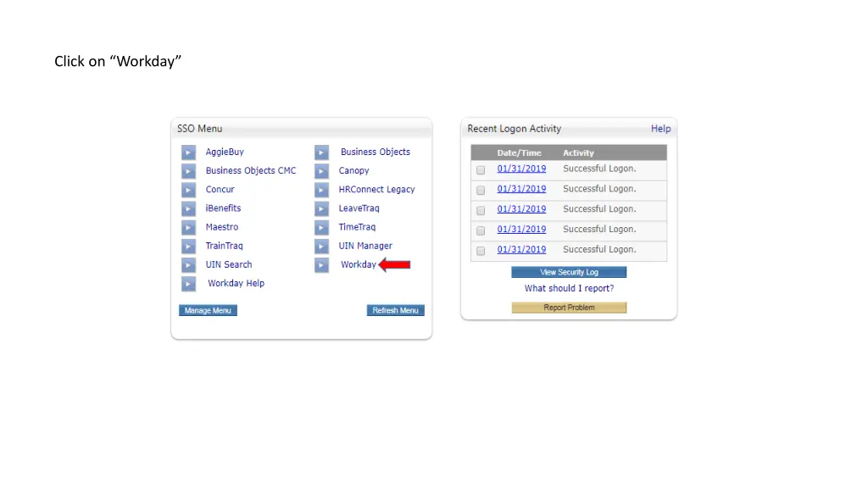
Task: Click the Report Problem button
Action: (569, 308)
